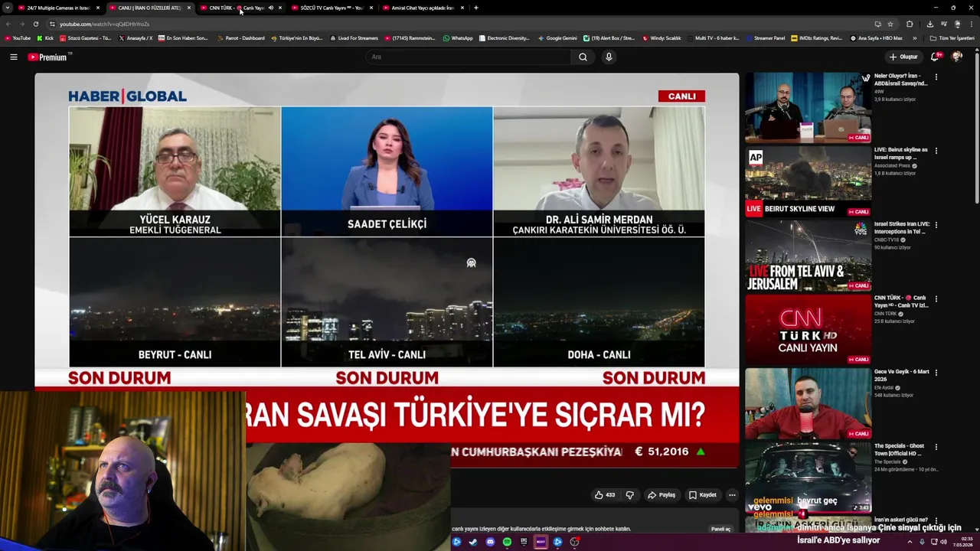Click the browser reload button

37,24
